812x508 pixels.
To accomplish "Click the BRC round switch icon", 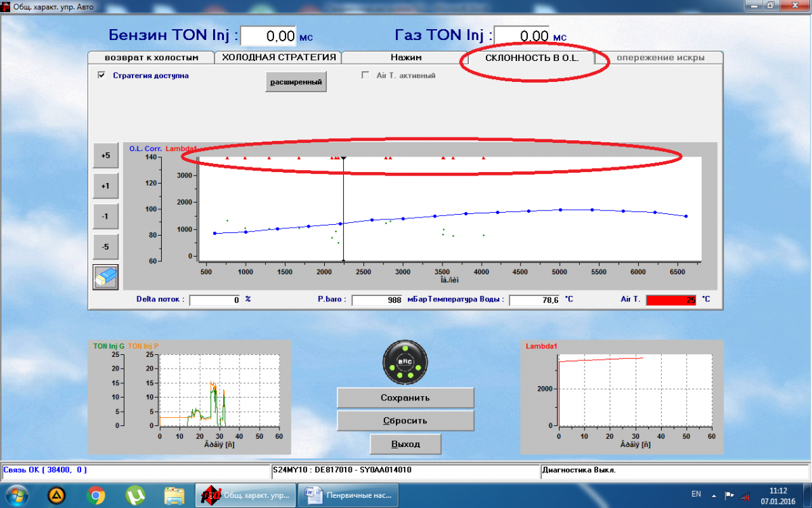I will (405, 362).
